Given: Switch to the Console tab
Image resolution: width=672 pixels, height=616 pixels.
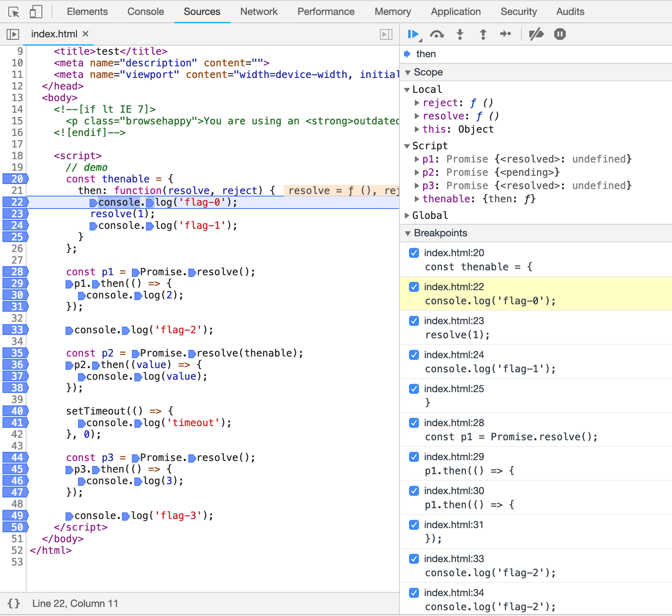Looking at the screenshot, I should (146, 12).
